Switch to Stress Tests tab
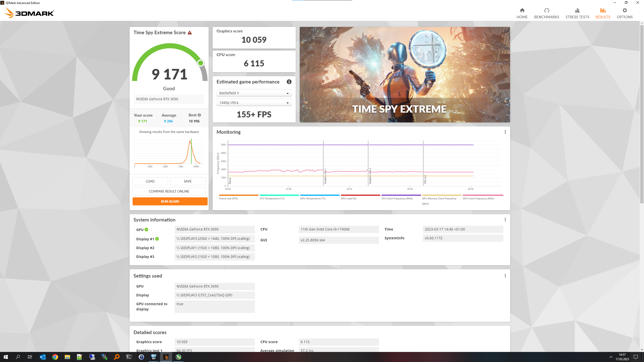 [577, 13]
